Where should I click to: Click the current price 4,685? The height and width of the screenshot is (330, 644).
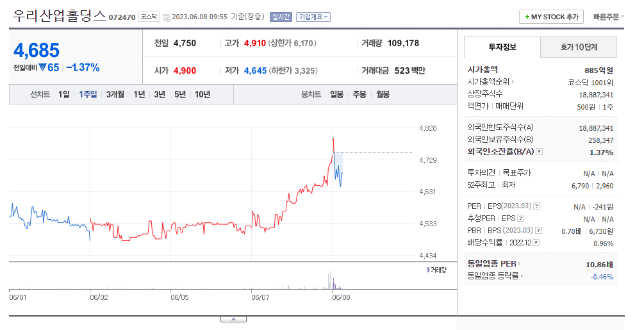(x=37, y=51)
